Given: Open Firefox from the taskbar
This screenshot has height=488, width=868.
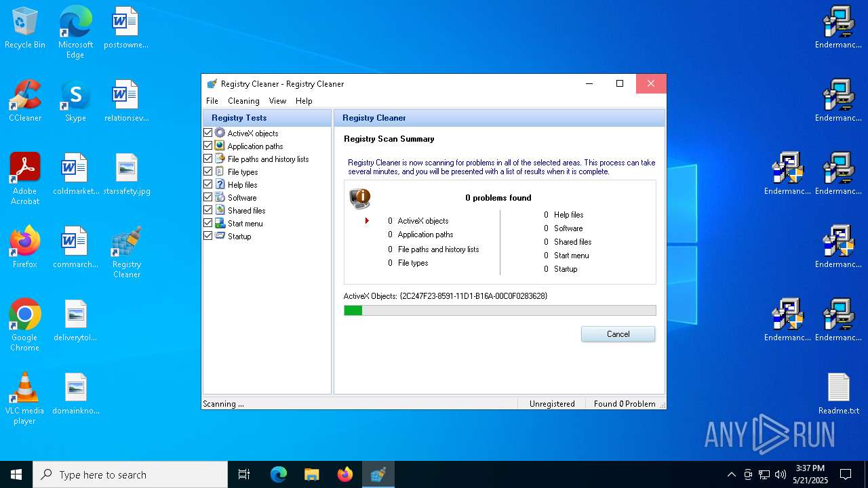Looking at the screenshot, I should (x=345, y=474).
